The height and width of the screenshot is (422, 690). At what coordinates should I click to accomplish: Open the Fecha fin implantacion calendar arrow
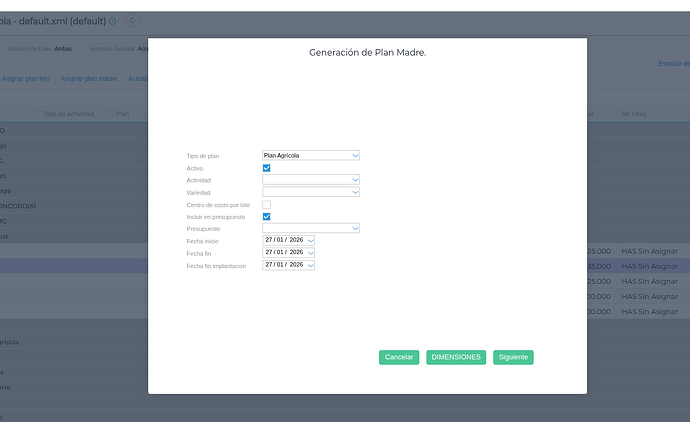[310, 265]
